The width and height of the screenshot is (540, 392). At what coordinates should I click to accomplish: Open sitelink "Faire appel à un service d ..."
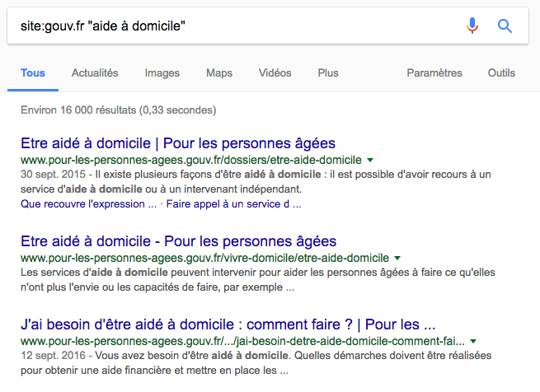point(233,203)
